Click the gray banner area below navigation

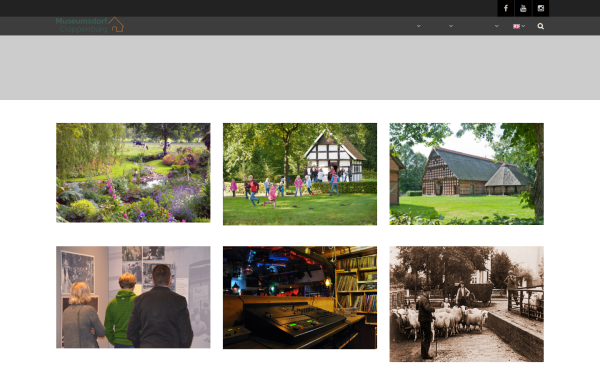[300, 68]
